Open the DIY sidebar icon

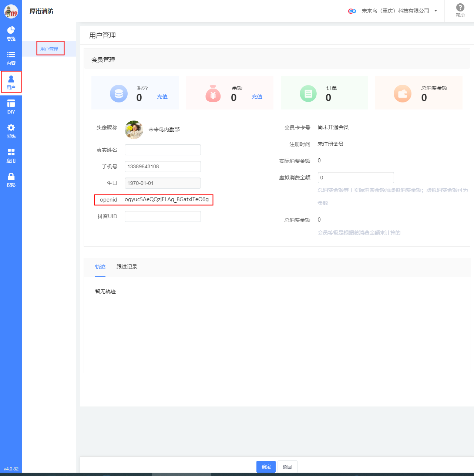[11, 107]
